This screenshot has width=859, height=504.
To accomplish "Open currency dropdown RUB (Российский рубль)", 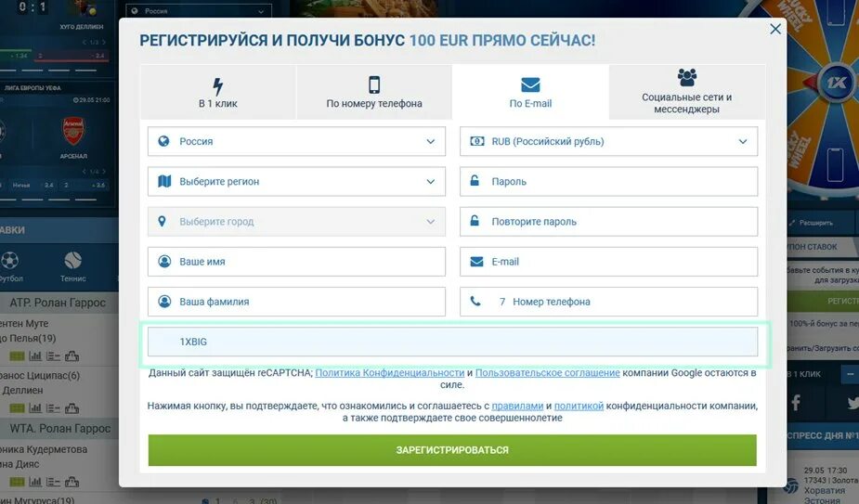I will 608,141.
